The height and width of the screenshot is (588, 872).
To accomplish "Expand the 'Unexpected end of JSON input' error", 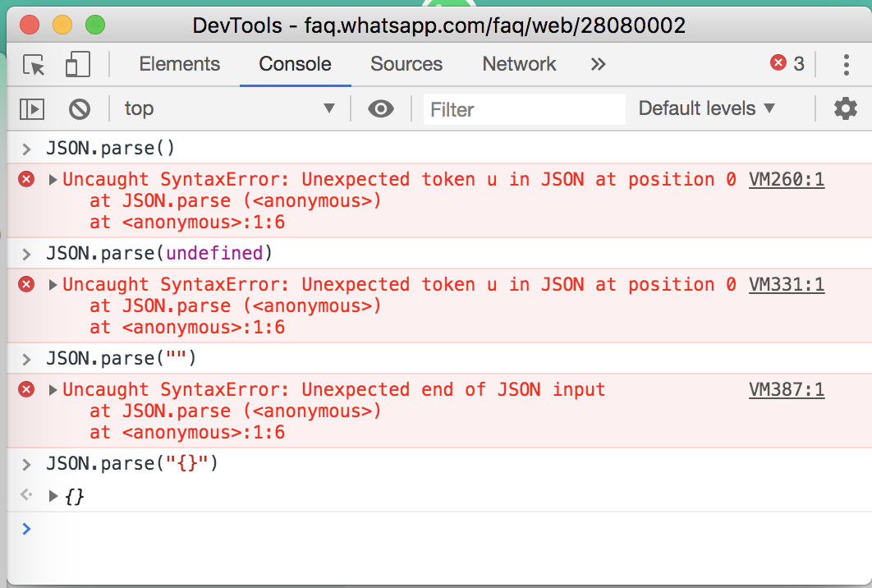I will (53, 390).
